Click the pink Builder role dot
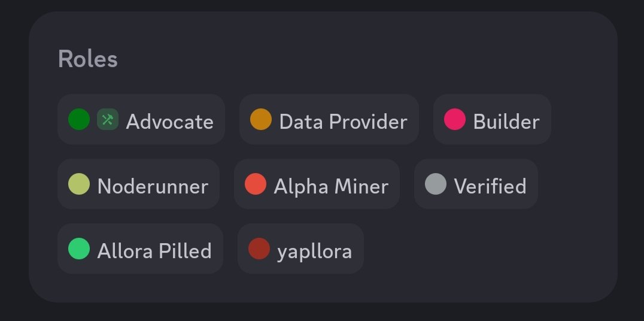 [455, 119]
